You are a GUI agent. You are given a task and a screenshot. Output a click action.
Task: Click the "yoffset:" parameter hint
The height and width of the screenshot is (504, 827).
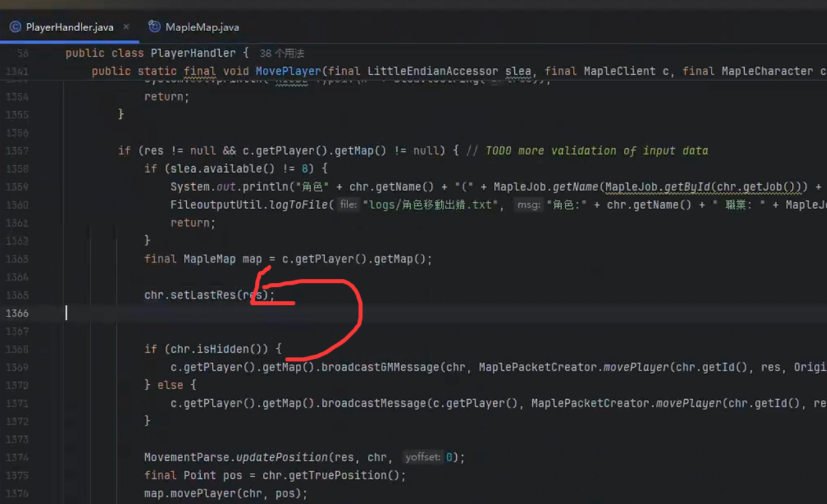(x=423, y=457)
